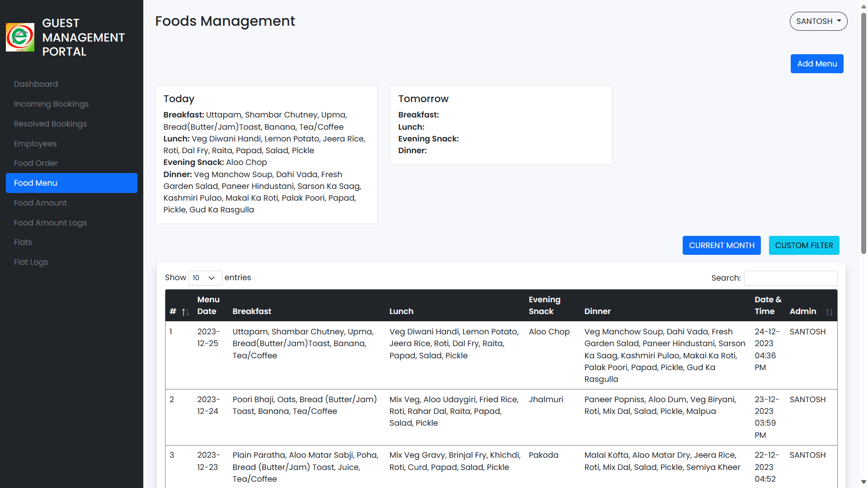Open Flat Logs in the sidebar
Image resolution: width=868 pixels, height=488 pixels.
click(31, 262)
